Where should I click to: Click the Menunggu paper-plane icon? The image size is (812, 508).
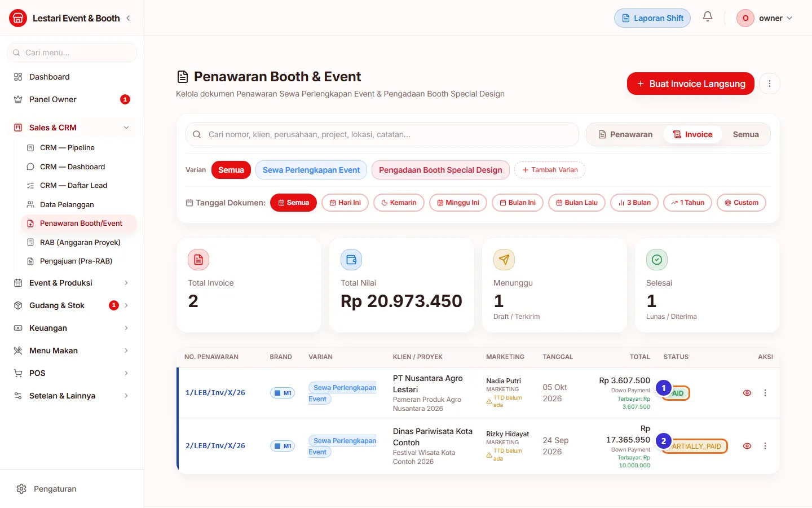[504, 260]
